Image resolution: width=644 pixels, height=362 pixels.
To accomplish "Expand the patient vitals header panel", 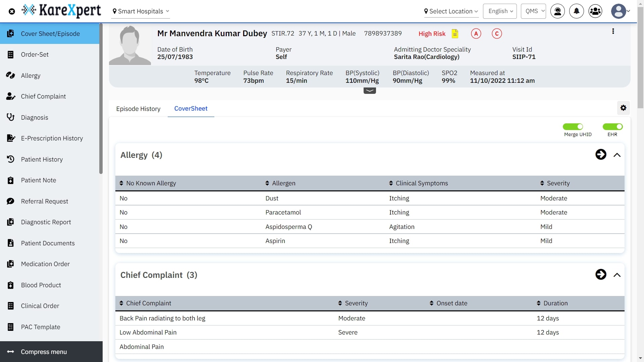I will (x=370, y=90).
